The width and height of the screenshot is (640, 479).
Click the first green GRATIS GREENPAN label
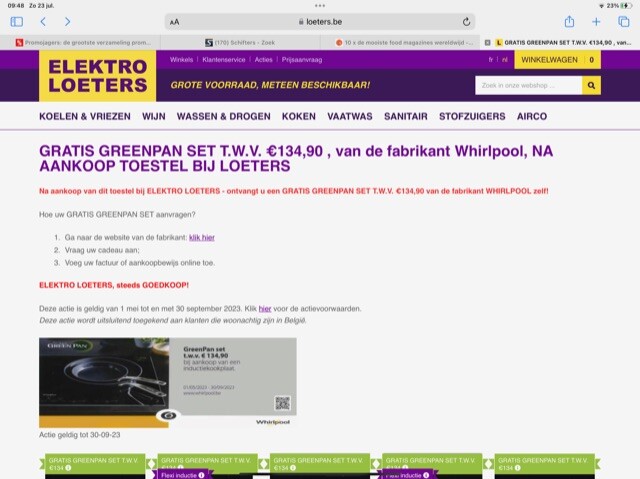95,464
